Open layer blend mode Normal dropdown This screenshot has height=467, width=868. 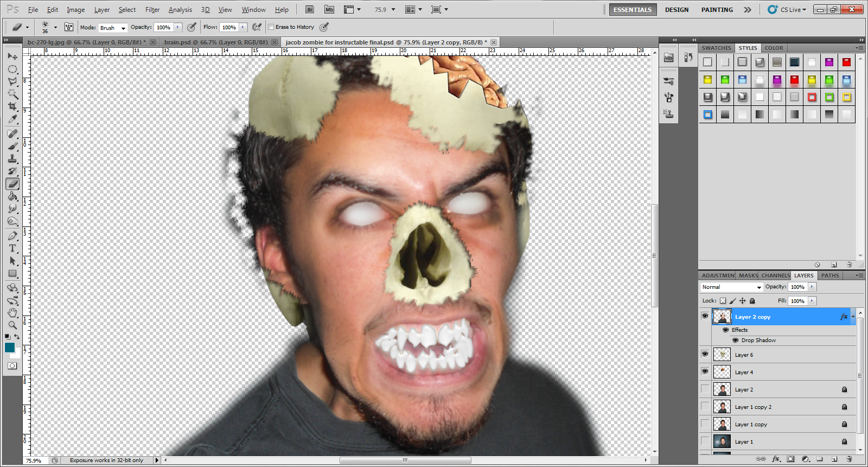pyautogui.click(x=731, y=287)
